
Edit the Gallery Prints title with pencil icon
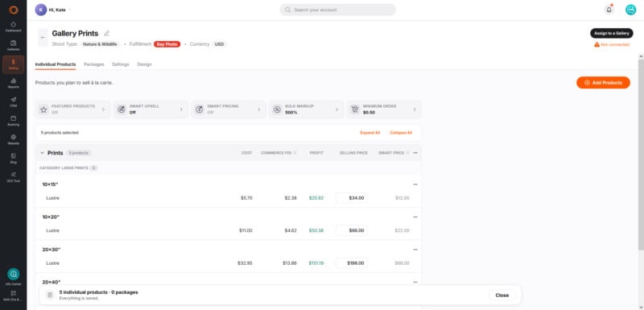[107, 33]
